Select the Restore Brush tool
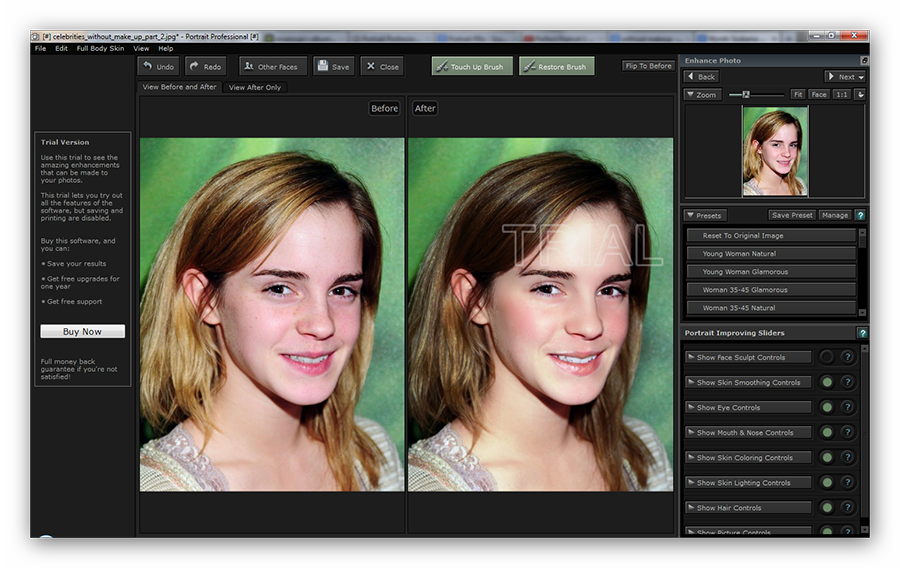 click(556, 66)
